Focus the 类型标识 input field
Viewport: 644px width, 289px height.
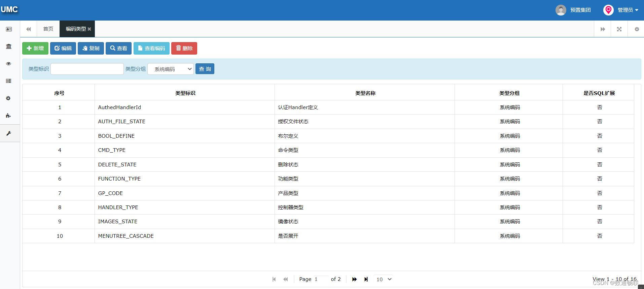tap(87, 69)
